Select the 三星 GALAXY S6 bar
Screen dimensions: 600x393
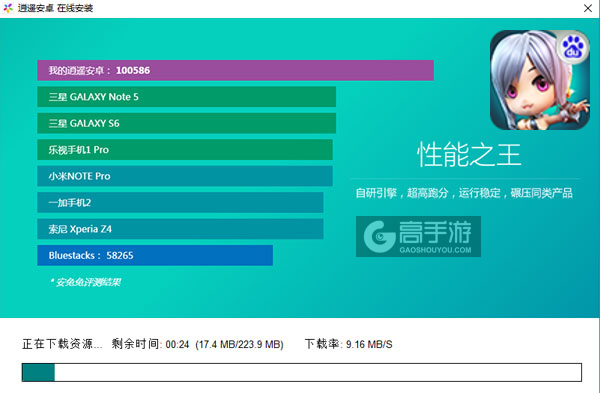point(186,123)
